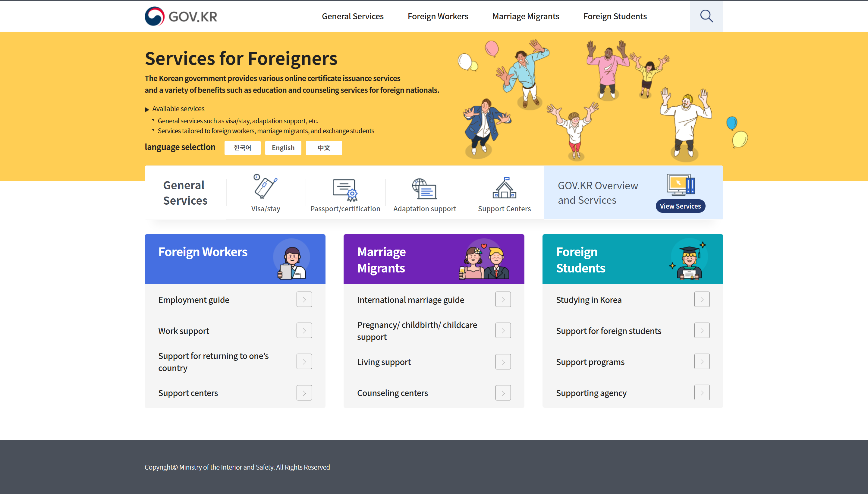Click the Adaptation support globe icon

[424, 189]
